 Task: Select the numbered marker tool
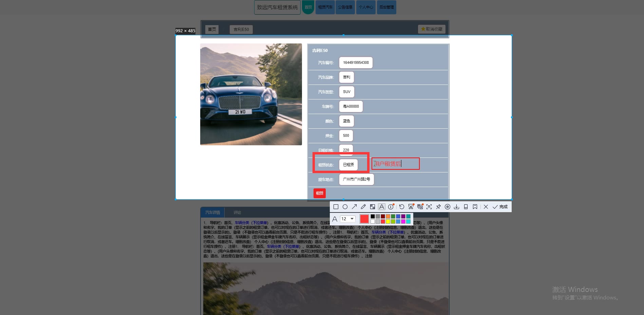[391, 207]
